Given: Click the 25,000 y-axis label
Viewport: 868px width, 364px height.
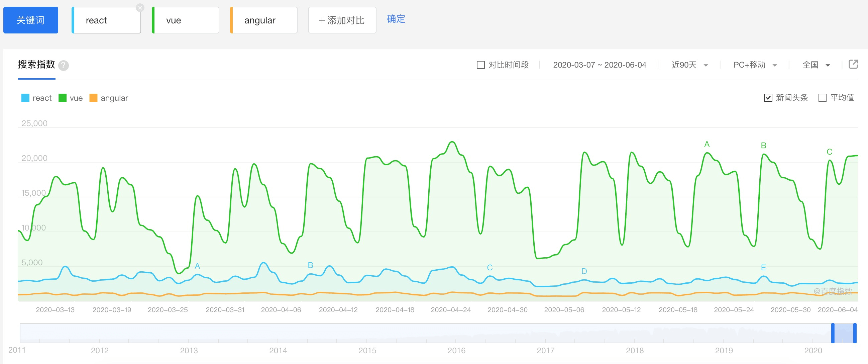Looking at the screenshot, I should click(x=34, y=123).
